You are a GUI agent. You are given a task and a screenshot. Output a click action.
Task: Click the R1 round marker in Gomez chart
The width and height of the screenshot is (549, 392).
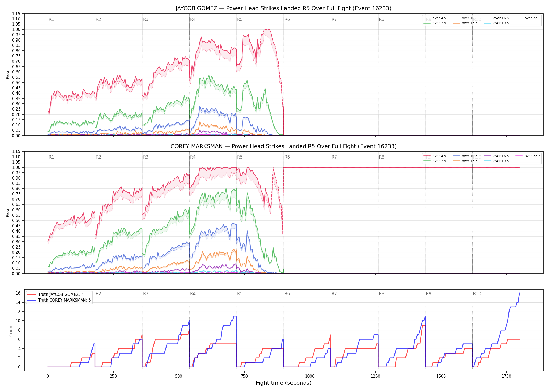pyautogui.click(x=51, y=19)
